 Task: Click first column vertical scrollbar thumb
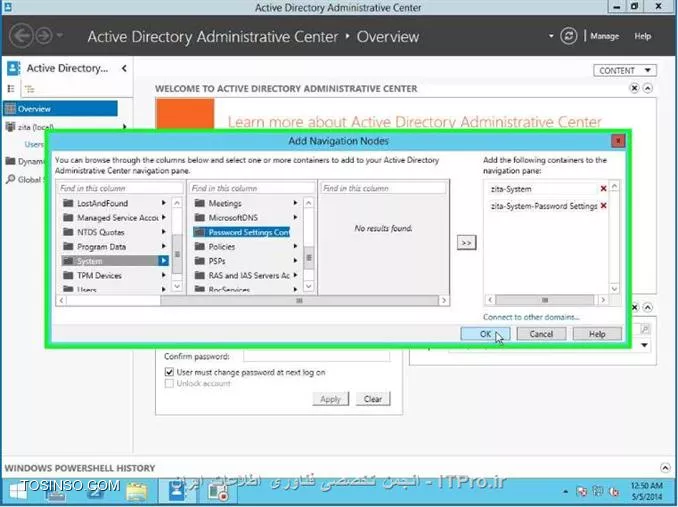click(x=177, y=254)
